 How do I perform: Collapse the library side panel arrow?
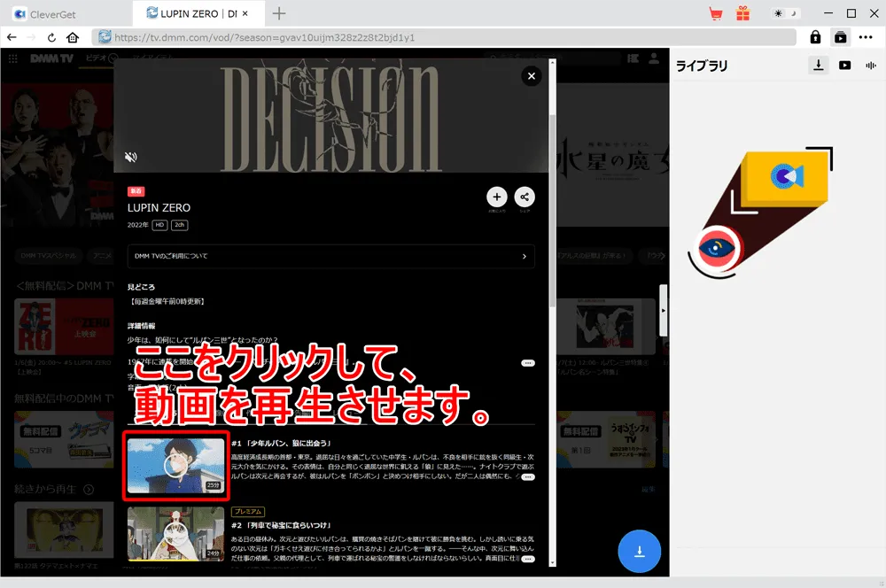coord(664,311)
